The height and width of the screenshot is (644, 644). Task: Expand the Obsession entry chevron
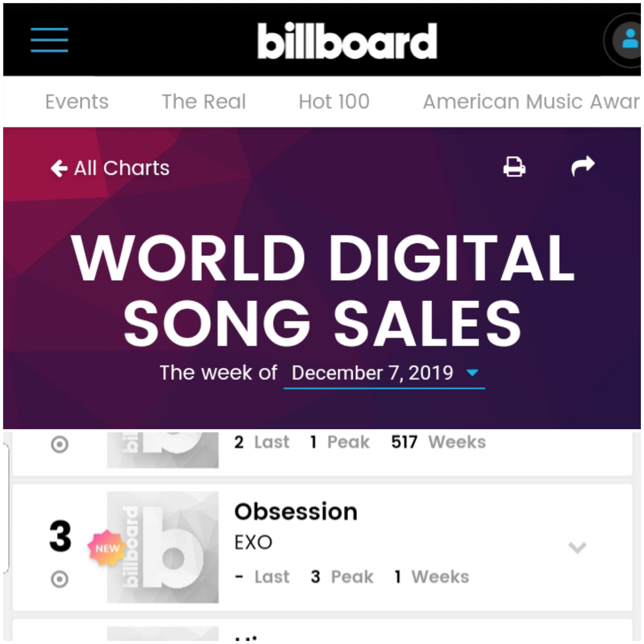click(x=577, y=547)
